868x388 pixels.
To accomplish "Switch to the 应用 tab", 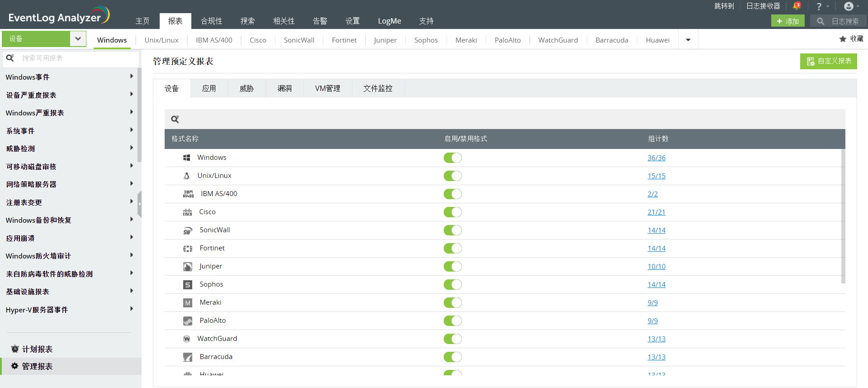I will pyautogui.click(x=209, y=88).
